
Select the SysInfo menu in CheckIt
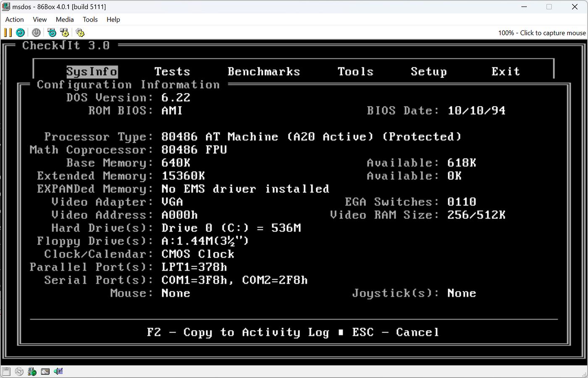[x=92, y=71]
